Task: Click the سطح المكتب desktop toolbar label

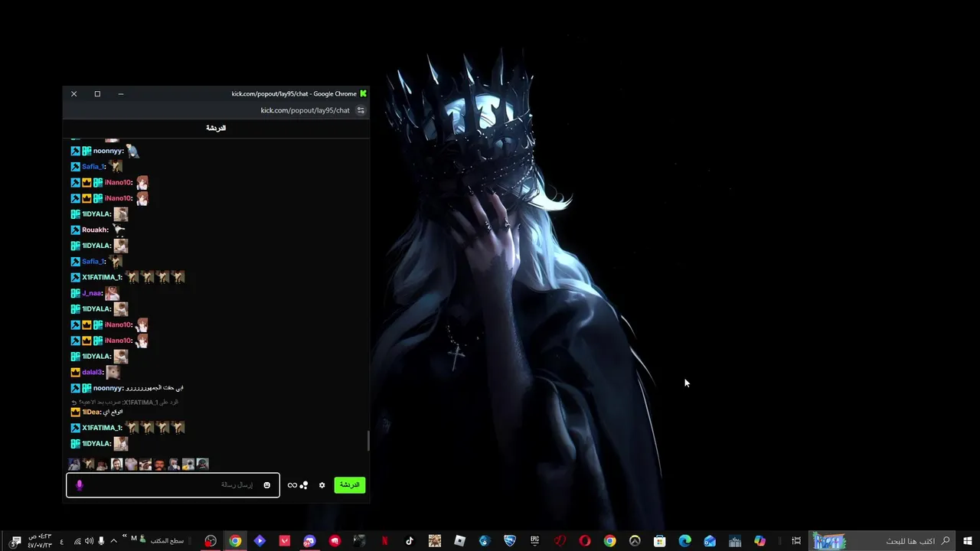Action: click(167, 541)
